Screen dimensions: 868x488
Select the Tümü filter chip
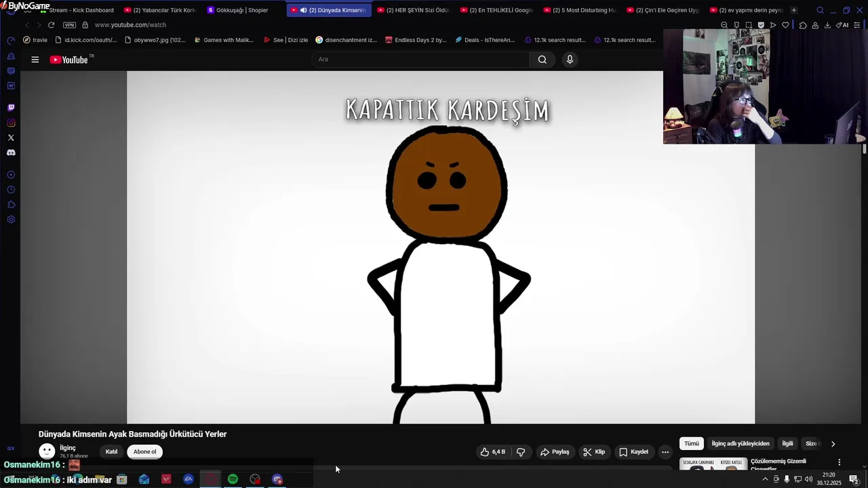(x=691, y=443)
